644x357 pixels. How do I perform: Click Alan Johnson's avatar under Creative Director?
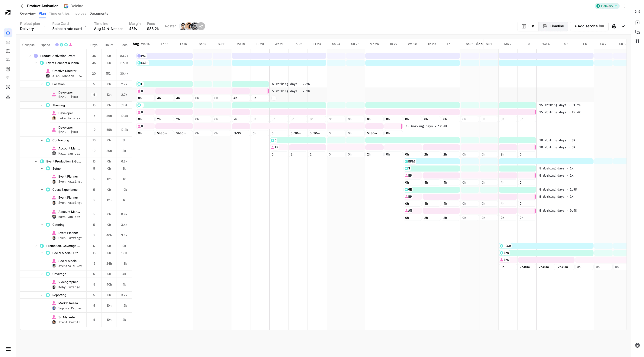pyautogui.click(x=48, y=76)
